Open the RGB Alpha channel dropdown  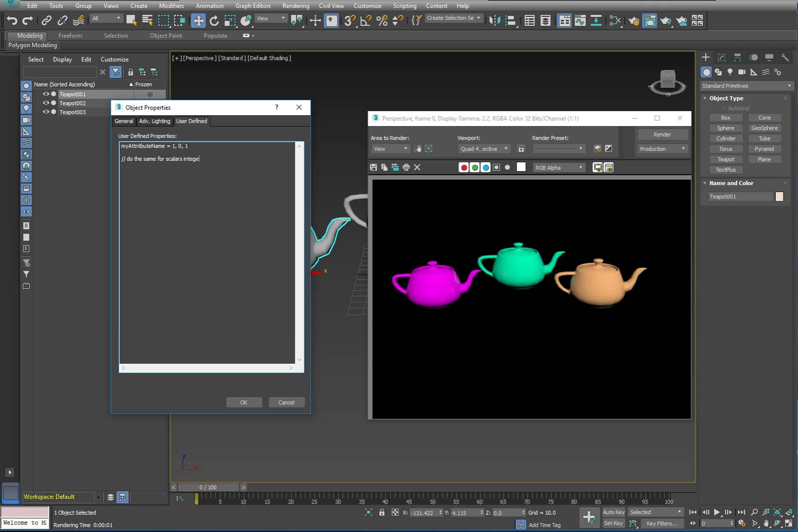pos(559,167)
